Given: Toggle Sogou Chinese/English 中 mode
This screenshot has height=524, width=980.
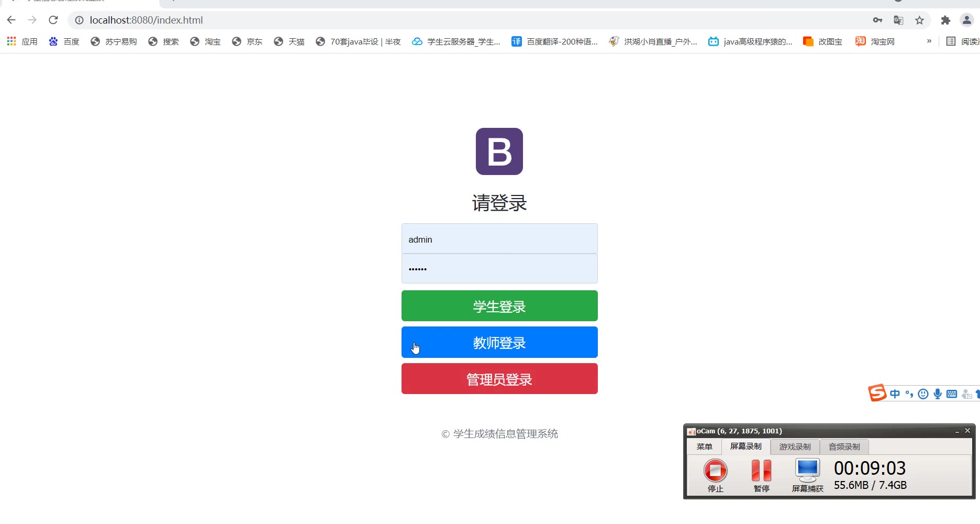Looking at the screenshot, I should point(895,394).
